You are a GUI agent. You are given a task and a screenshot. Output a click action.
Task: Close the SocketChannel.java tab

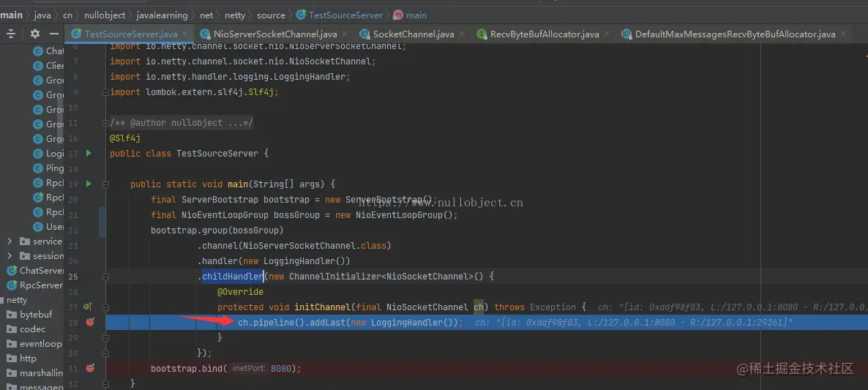coord(462,34)
